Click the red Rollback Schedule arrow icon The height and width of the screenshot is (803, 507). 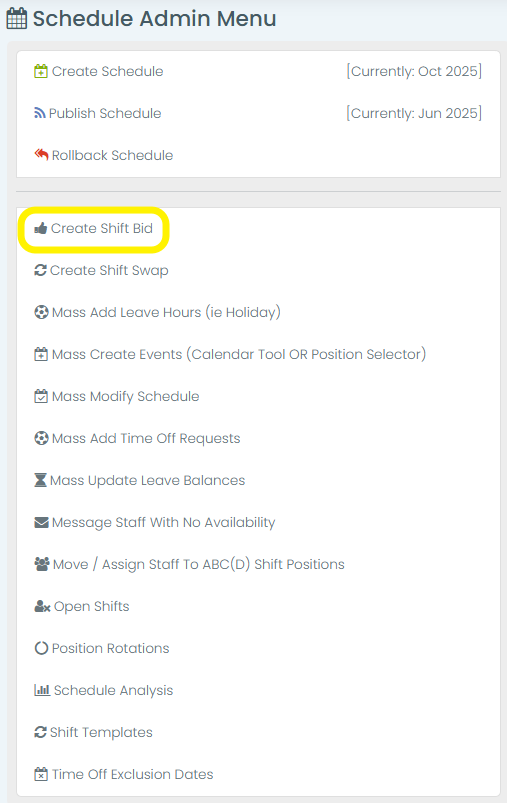pyautogui.click(x=41, y=155)
